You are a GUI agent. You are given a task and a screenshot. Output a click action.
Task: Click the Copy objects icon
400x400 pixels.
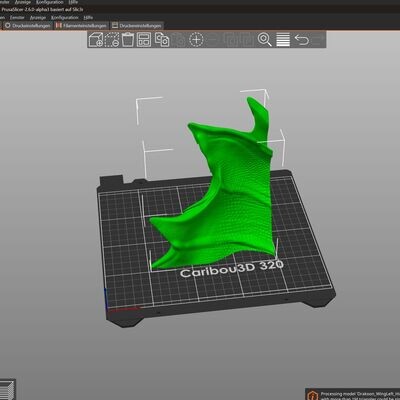tap(162, 39)
